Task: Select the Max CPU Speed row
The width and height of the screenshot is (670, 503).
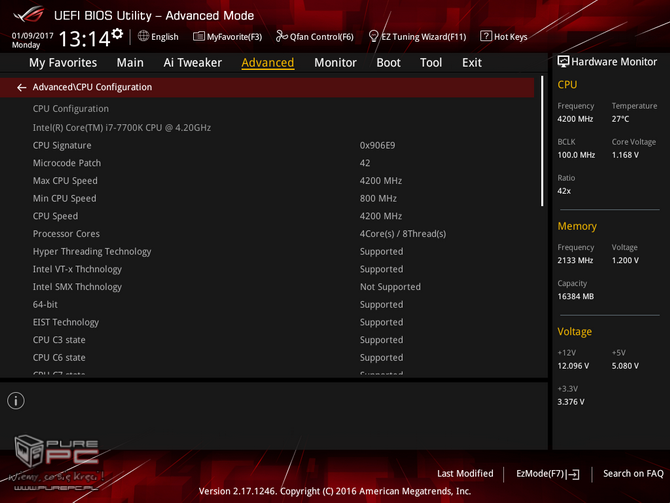Action: 267,181
